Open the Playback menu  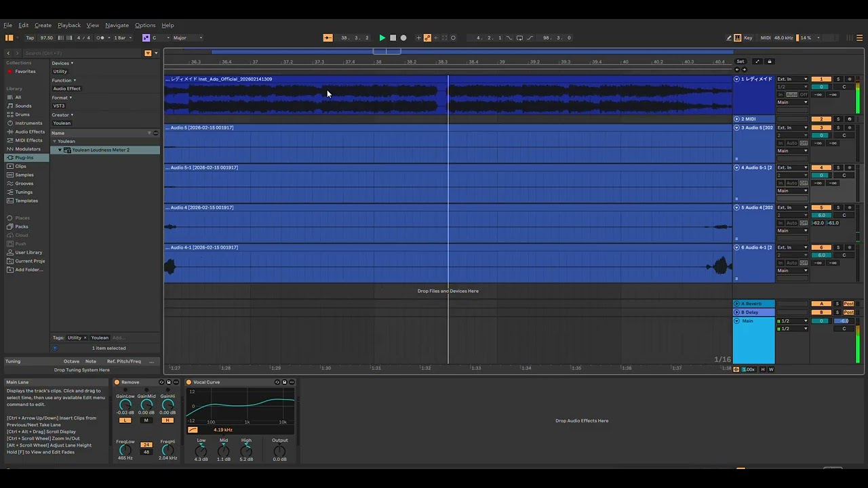(69, 25)
